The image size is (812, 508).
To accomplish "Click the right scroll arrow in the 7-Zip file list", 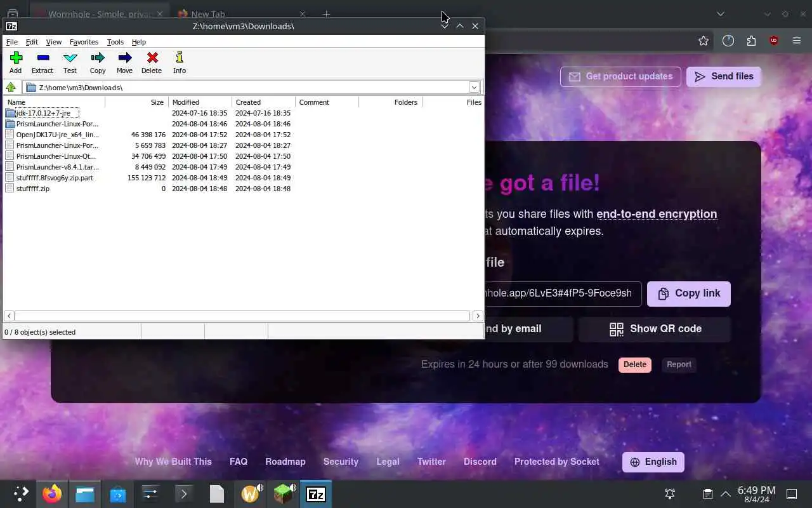I will pos(478,316).
